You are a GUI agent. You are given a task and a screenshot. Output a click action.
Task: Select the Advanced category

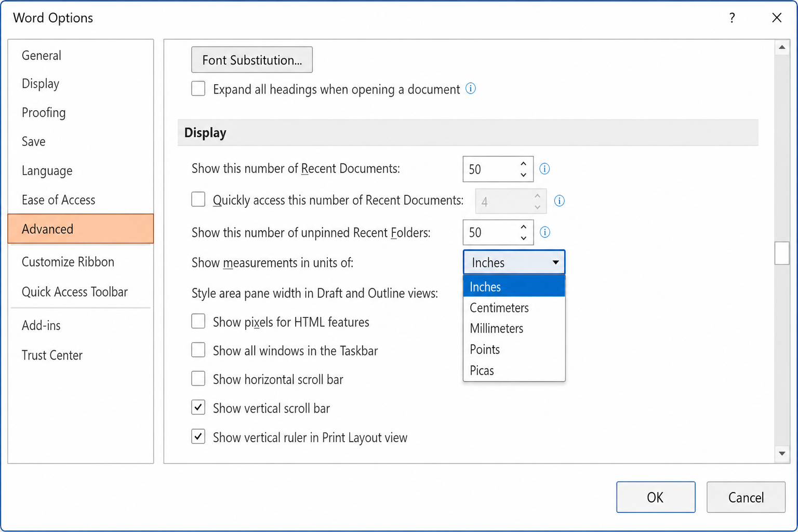(x=81, y=229)
